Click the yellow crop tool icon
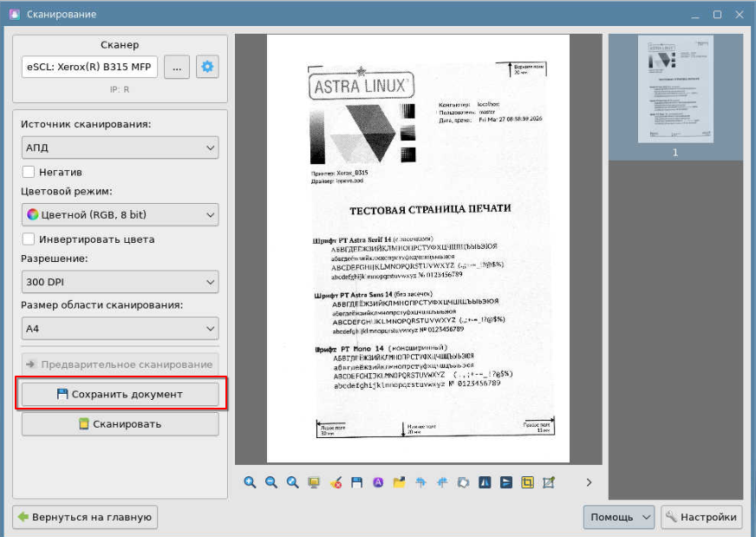 coord(527,482)
